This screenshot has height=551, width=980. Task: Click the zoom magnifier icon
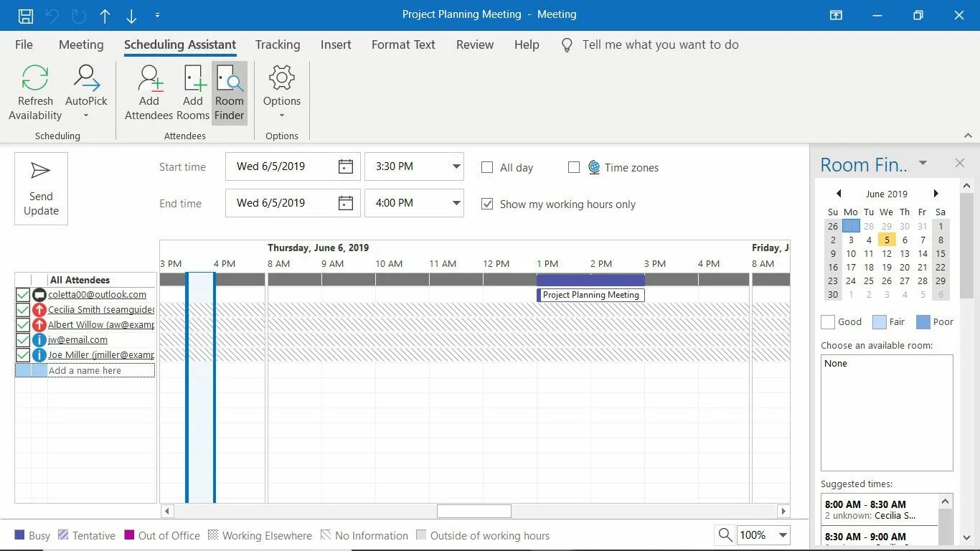pyautogui.click(x=725, y=535)
